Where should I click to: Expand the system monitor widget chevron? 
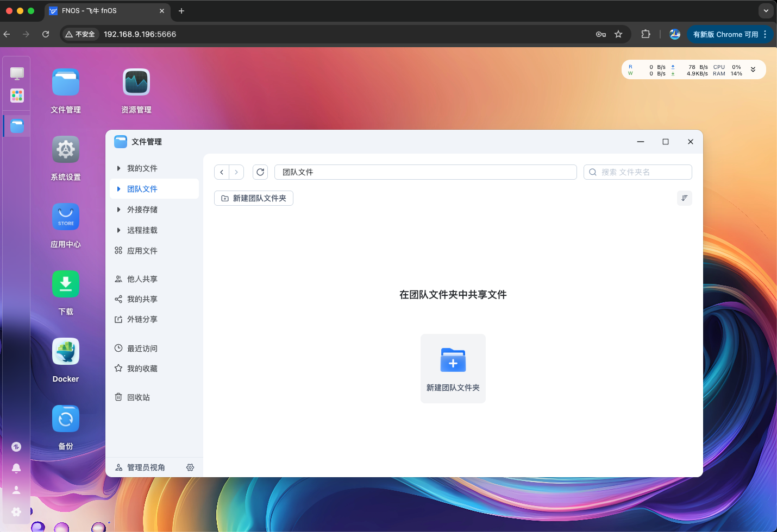pos(753,69)
